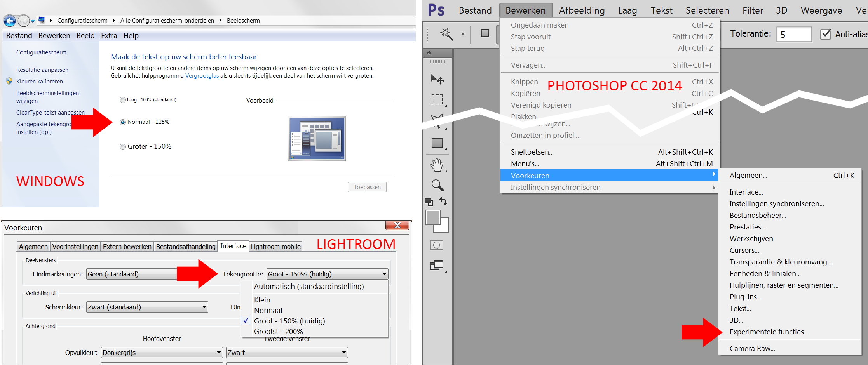The image size is (868, 365).
Task: Swap foreground and background colors icon
Action: pyautogui.click(x=443, y=201)
